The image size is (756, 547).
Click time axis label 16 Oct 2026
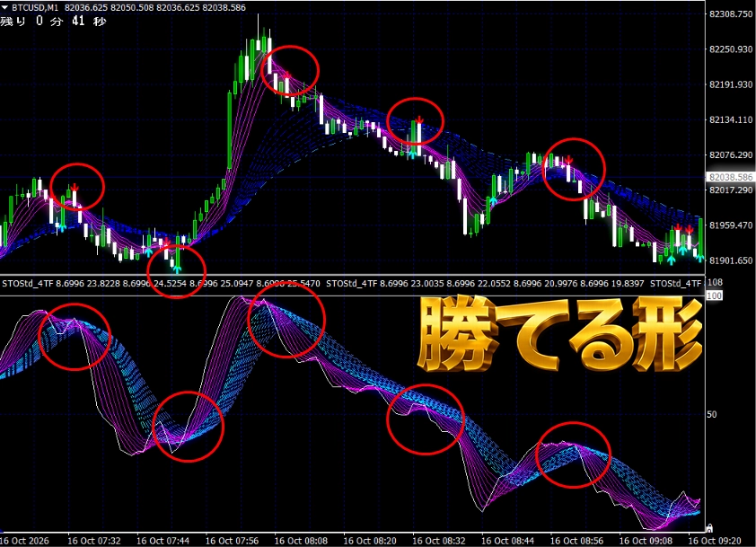pos(24,541)
